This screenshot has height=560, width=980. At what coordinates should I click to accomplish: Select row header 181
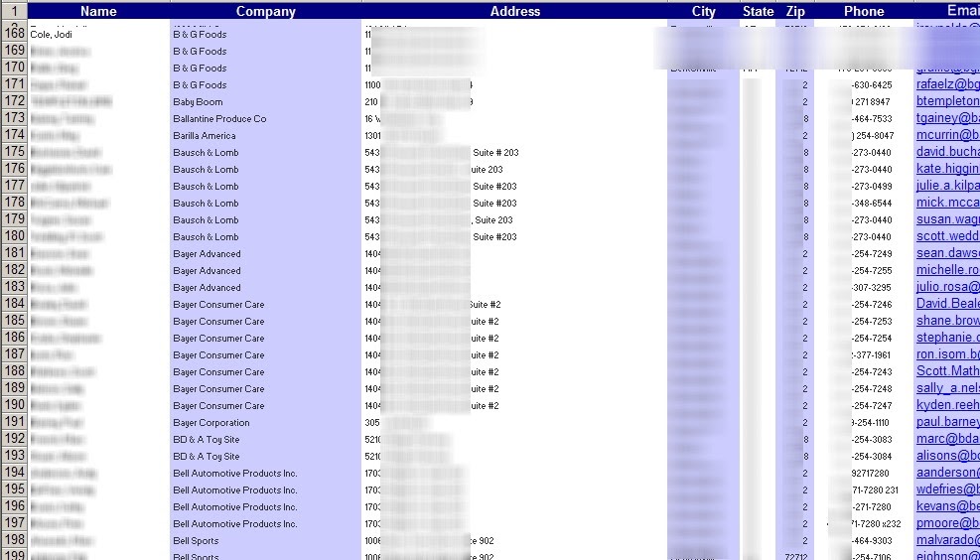[14, 253]
